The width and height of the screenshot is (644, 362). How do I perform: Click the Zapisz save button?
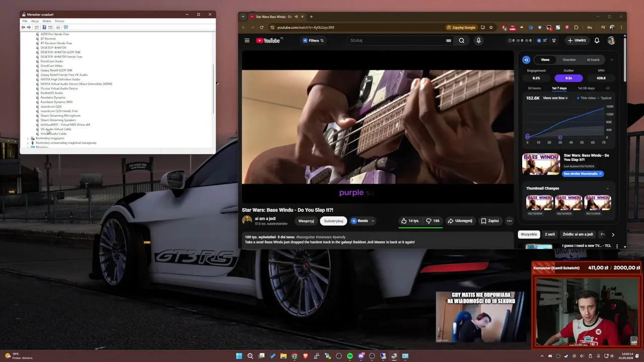(490, 221)
